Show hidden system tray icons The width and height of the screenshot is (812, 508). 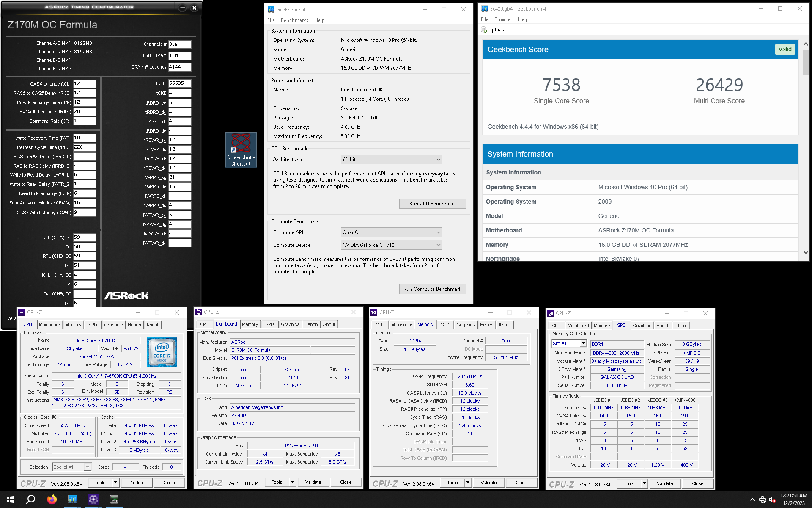[x=752, y=500]
